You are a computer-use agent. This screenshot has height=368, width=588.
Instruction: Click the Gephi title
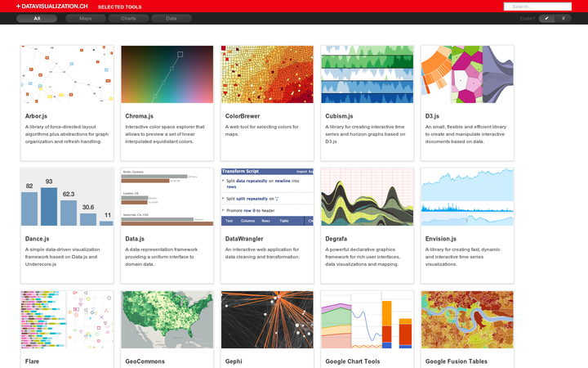234,361
